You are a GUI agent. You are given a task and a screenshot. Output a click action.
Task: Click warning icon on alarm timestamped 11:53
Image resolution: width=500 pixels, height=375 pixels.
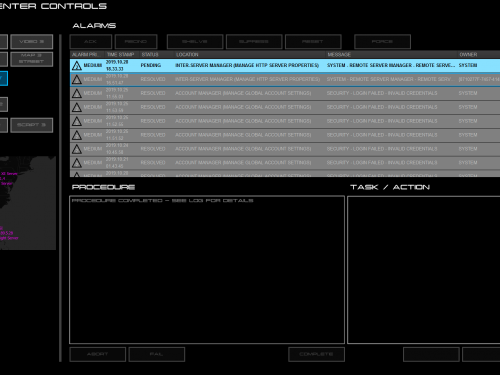pyautogui.click(x=77, y=107)
